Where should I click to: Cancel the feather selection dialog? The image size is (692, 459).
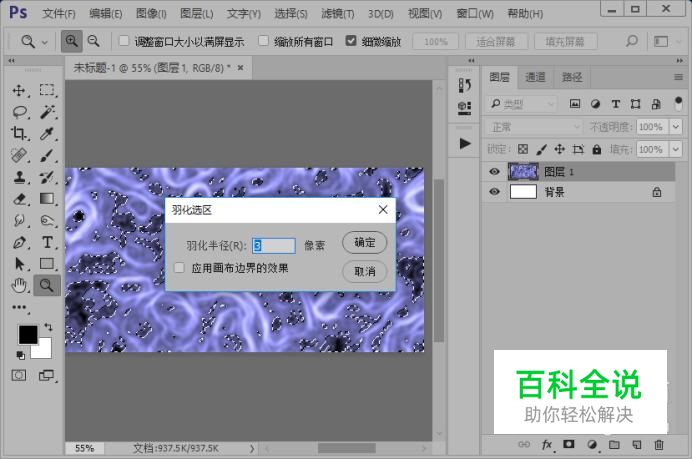[x=365, y=271]
